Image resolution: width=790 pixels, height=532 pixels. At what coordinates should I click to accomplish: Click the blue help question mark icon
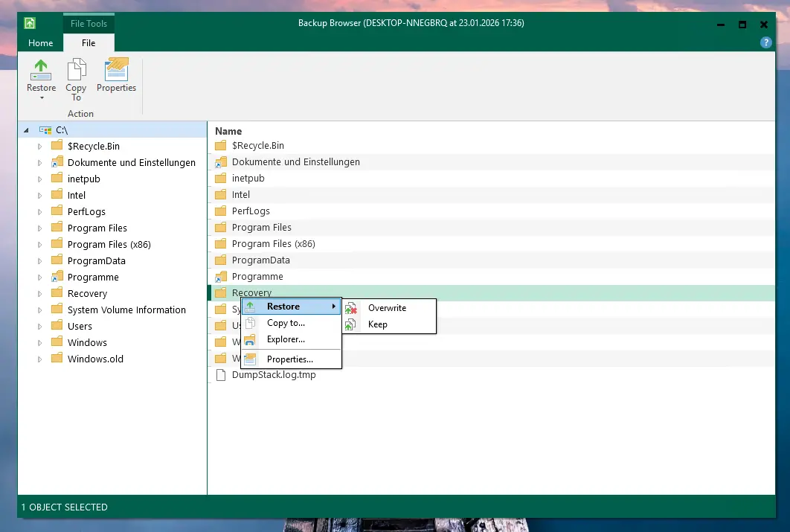[x=765, y=43]
